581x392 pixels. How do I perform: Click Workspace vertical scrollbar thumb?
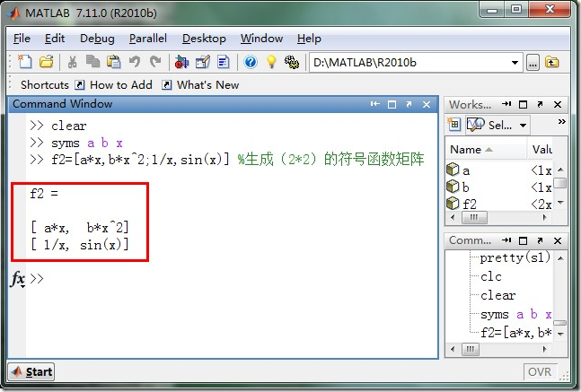[x=559, y=183]
